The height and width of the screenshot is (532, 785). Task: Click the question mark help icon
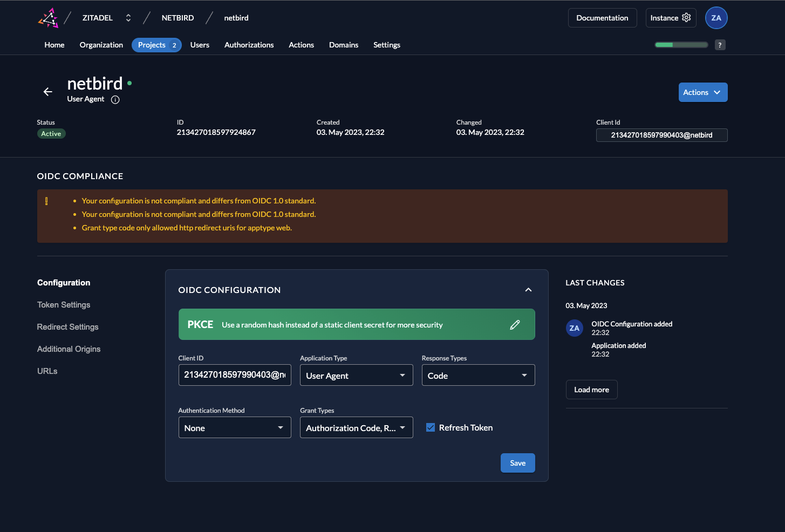point(720,45)
